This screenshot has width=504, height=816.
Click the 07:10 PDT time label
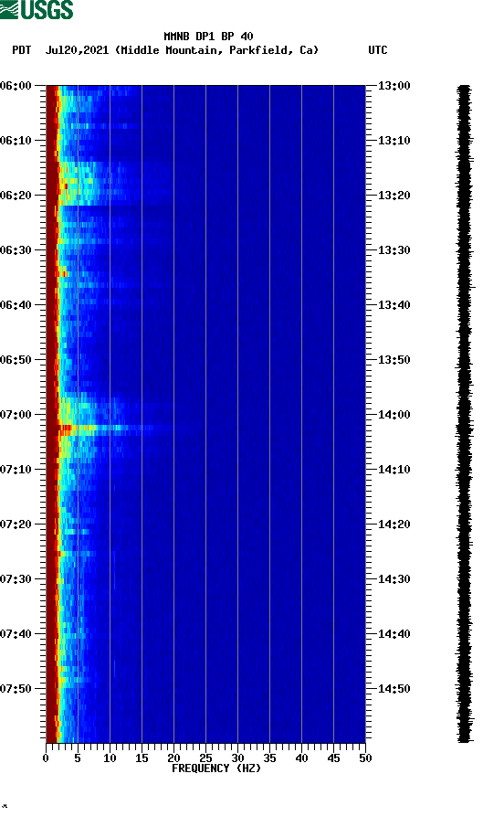pos(16,470)
